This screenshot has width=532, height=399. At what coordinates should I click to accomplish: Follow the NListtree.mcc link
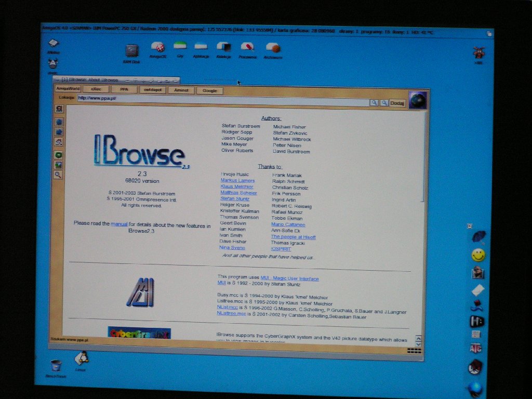231,313
